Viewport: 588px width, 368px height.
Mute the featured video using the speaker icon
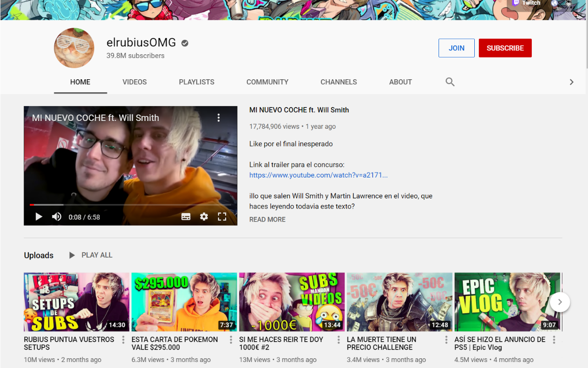(57, 217)
